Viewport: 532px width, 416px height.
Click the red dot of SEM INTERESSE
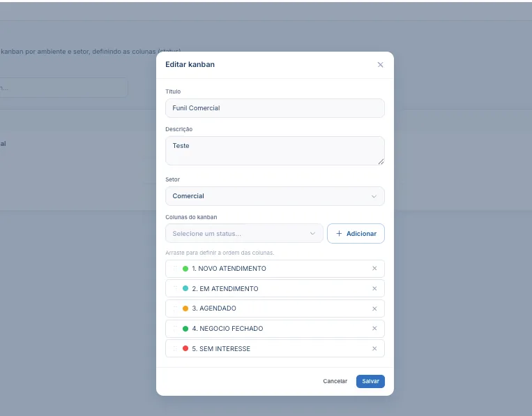(185, 348)
